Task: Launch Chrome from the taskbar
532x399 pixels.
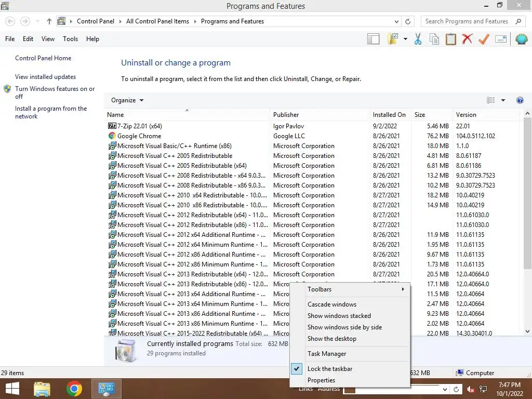Action: tap(74, 389)
